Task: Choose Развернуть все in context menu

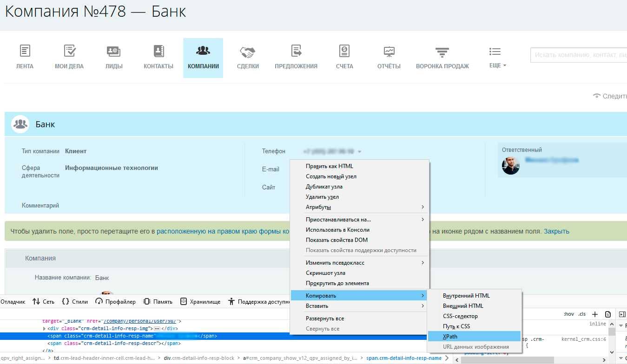Action: click(360, 318)
